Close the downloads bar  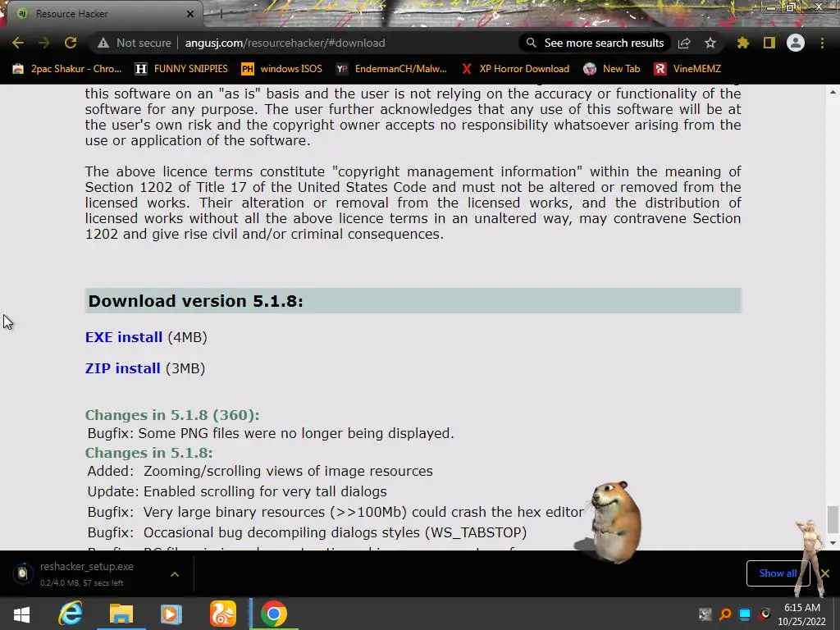pyautogui.click(x=825, y=573)
